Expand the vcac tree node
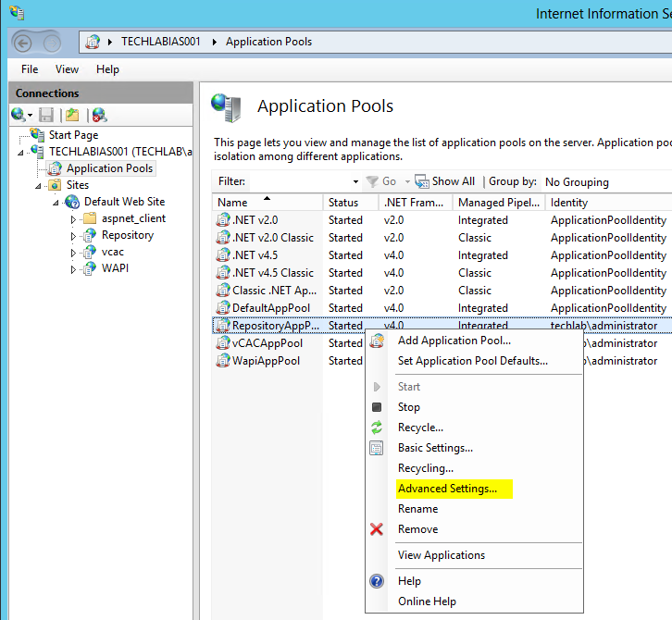The width and height of the screenshot is (672, 620). [73, 253]
